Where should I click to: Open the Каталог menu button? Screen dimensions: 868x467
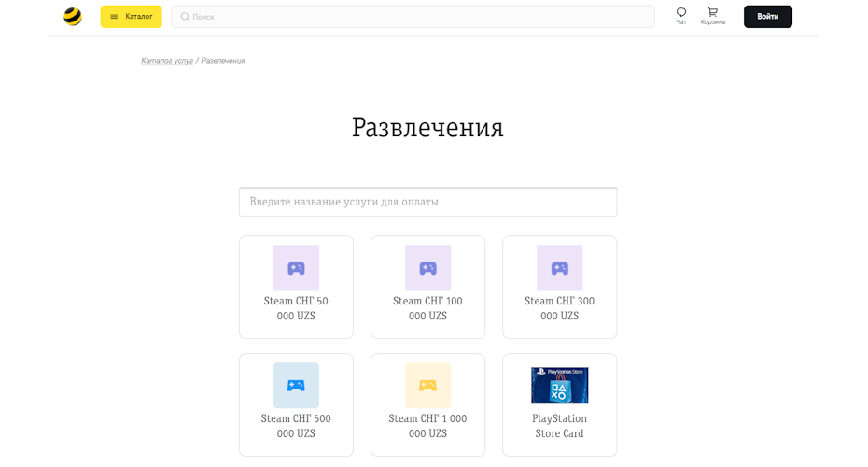click(132, 17)
